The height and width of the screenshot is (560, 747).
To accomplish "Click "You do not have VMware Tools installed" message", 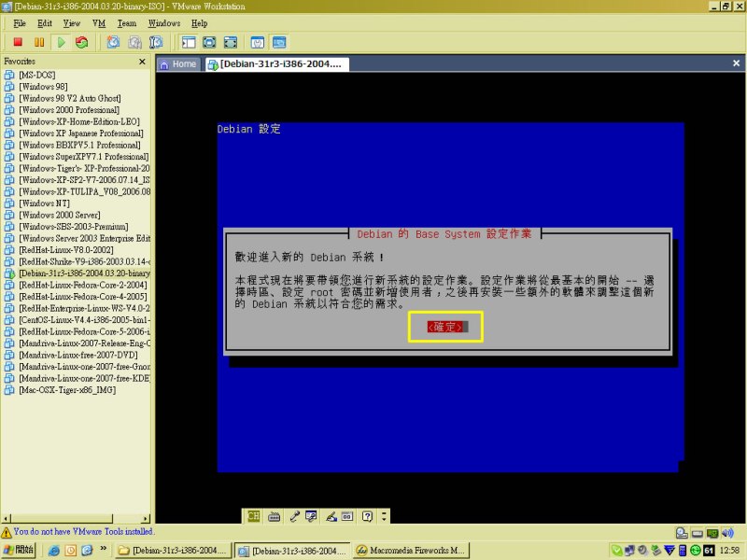I will (x=83, y=531).
